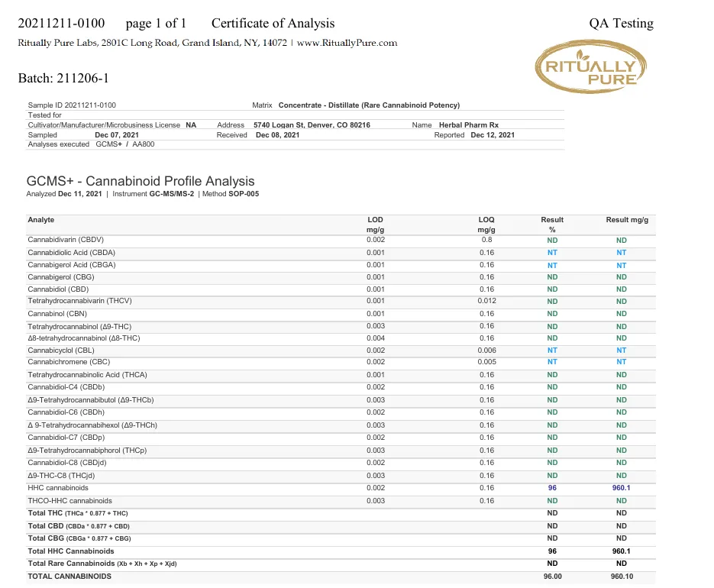
Task: Select the 'Tetrahydrocannabinol (Δ9-THC)' row label
Action: click(x=79, y=327)
